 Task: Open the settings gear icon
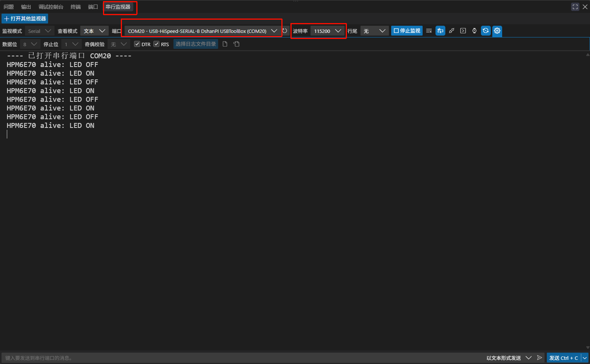(497, 31)
